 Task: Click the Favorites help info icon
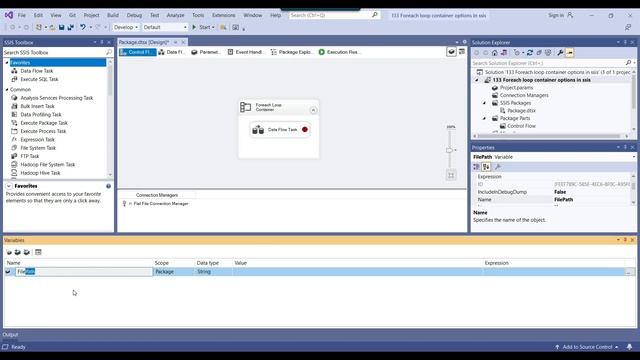pos(109,186)
